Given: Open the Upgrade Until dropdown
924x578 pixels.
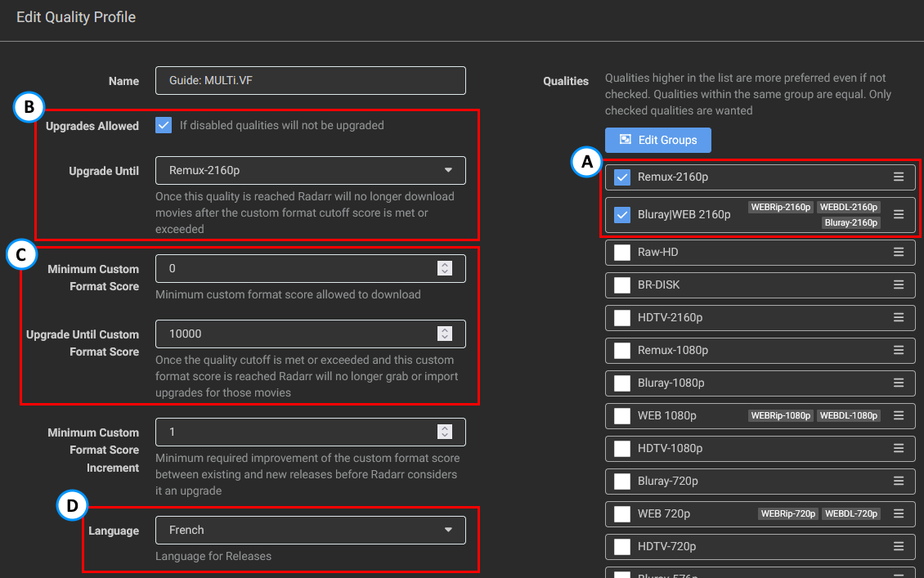Looking at the screenshot, I should point(310,170).
